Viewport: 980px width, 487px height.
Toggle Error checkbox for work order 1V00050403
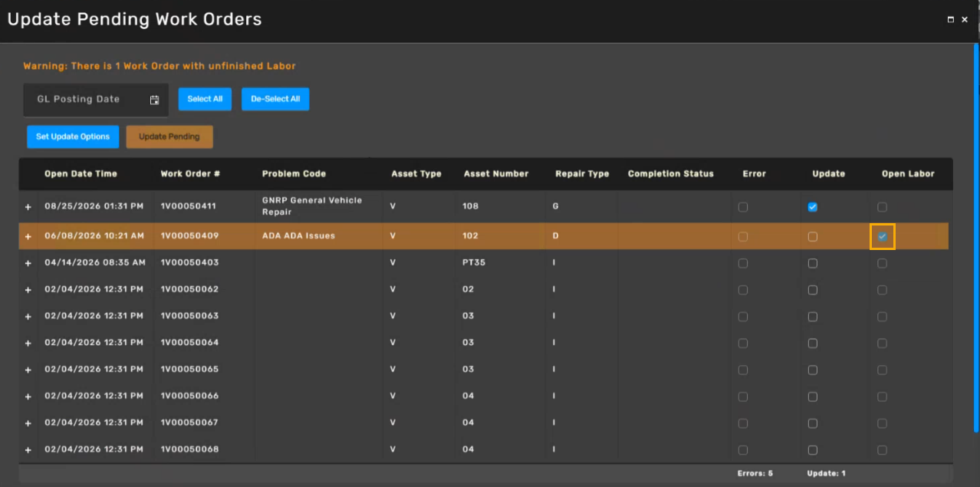coord(743,263)
